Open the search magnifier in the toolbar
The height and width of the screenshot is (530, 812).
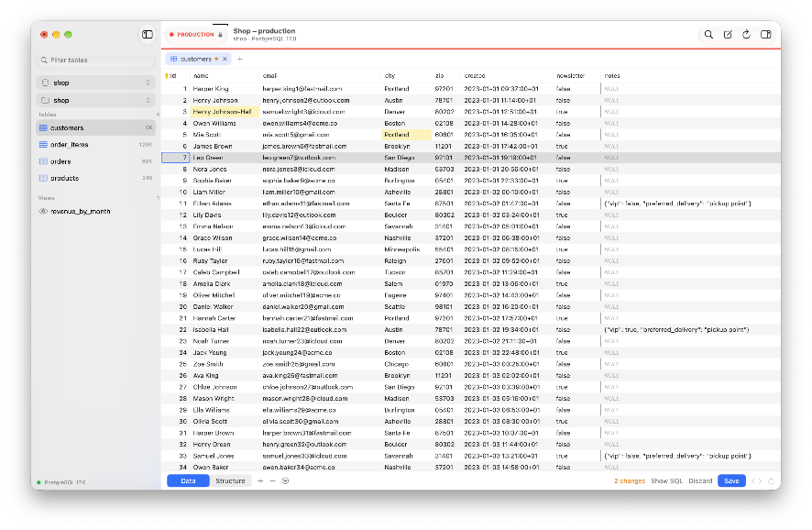[x=708, y=35]
